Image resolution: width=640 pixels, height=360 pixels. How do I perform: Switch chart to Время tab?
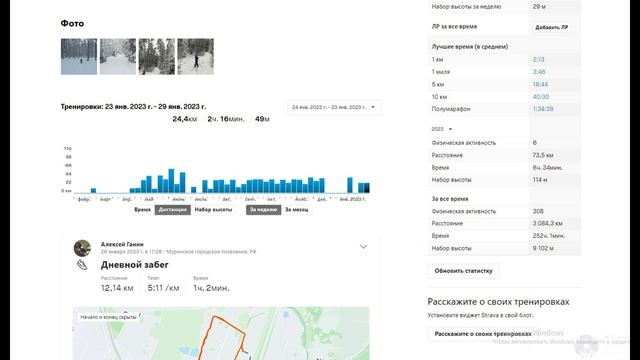(142, 210)
